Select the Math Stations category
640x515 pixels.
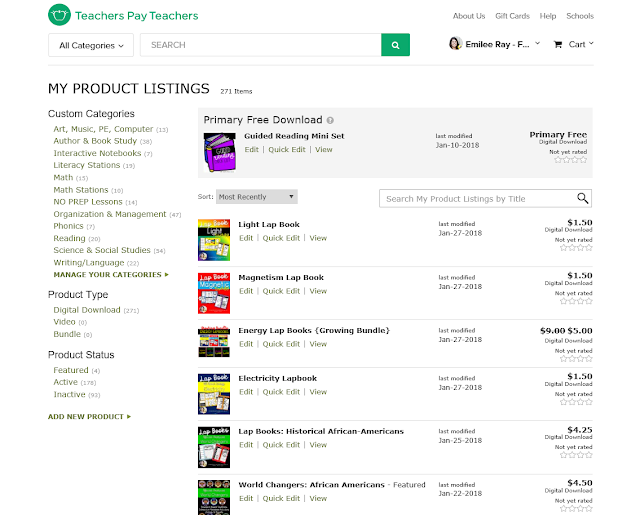pos(81,190)
